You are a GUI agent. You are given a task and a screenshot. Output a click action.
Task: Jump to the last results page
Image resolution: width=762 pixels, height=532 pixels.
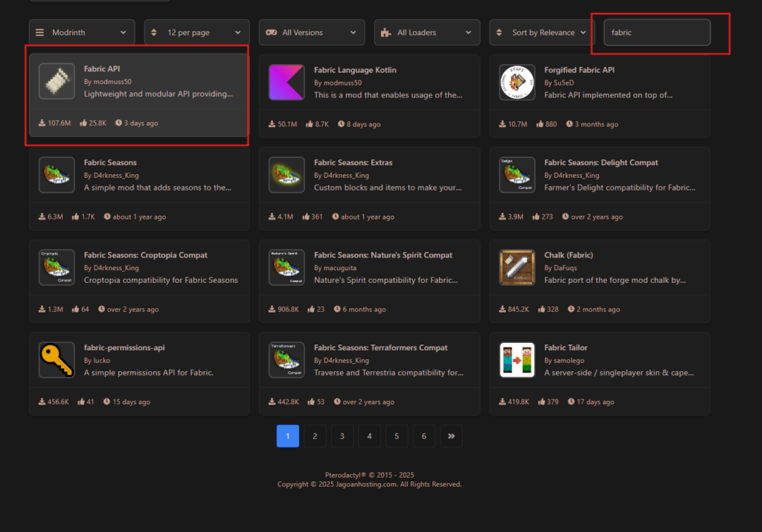451,436
